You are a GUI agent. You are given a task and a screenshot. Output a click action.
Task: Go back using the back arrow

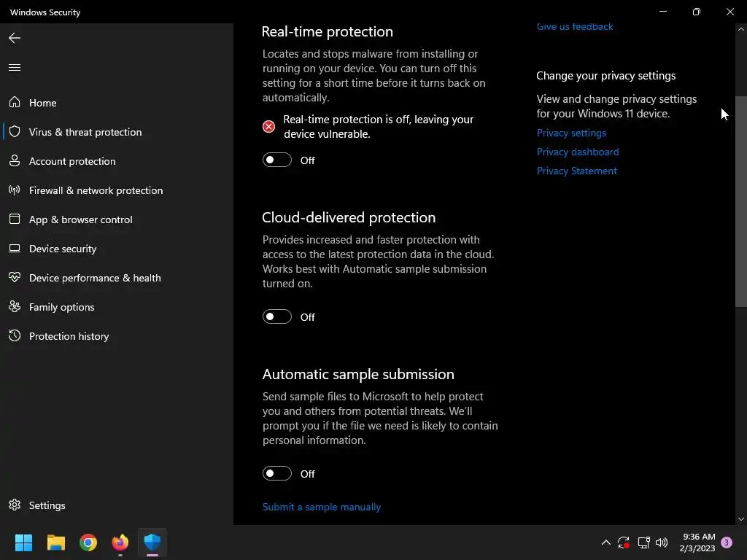point(15,38)
